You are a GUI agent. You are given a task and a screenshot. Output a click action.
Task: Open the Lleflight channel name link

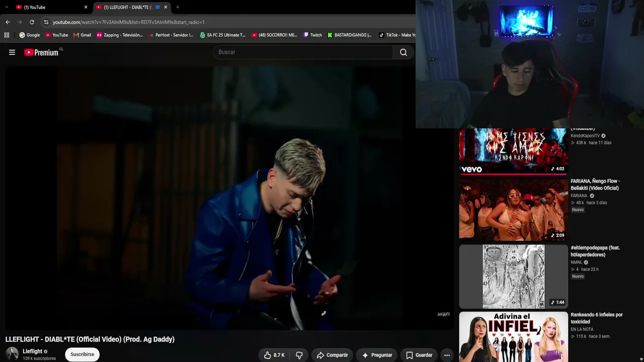coord(33,351)
